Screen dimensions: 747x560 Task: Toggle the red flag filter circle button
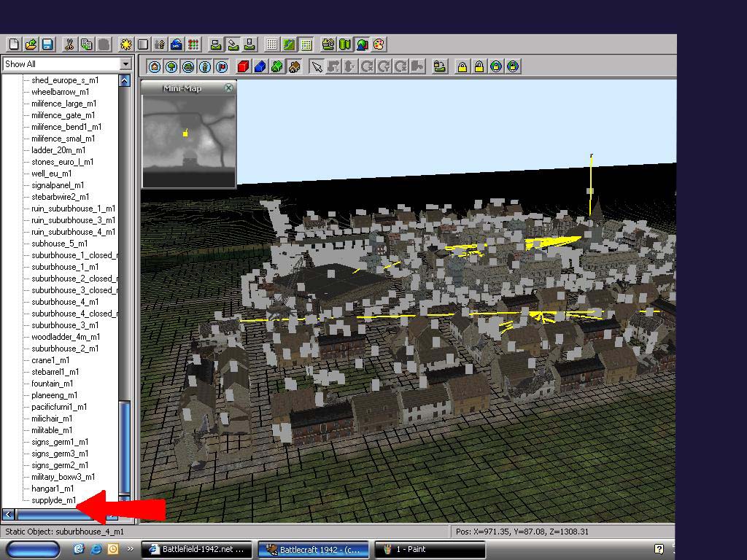coord(222,66)
